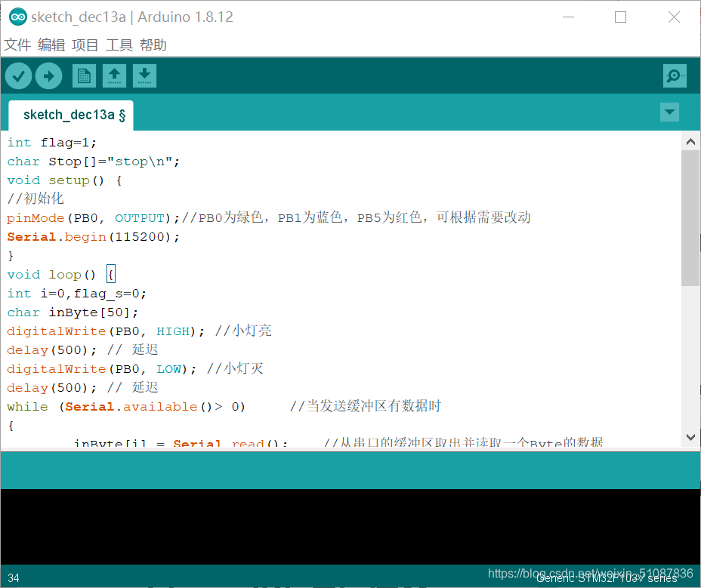Open the 文件 menu
The width and height of the screenshot is (701, 588).
[17, 45]
